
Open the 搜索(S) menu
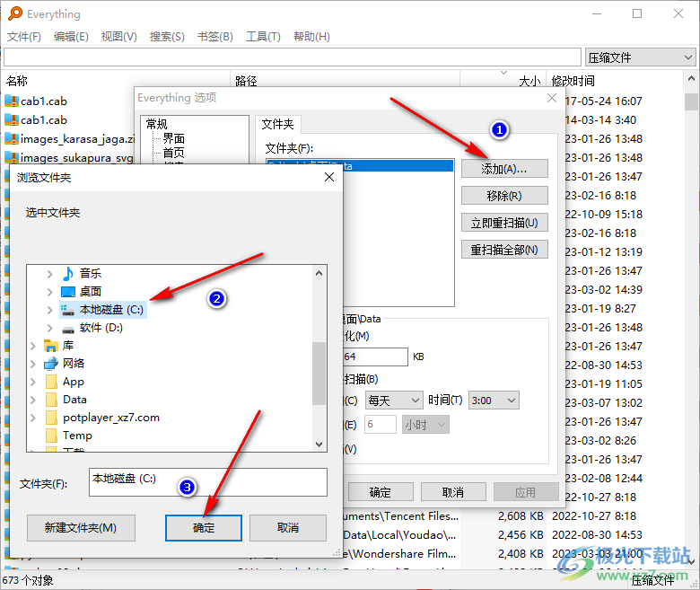point(167,36)
